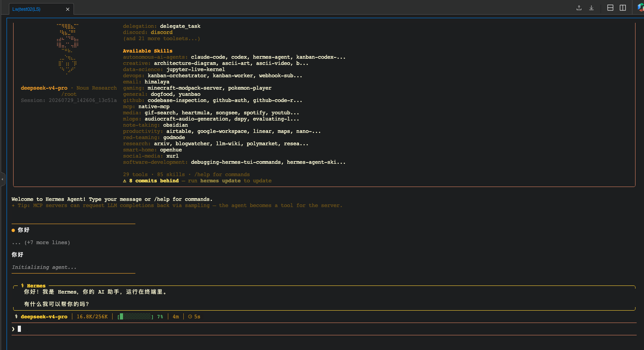
Task: Click the '(and 21 more toolsets...)' text
Action: (162, 39)
